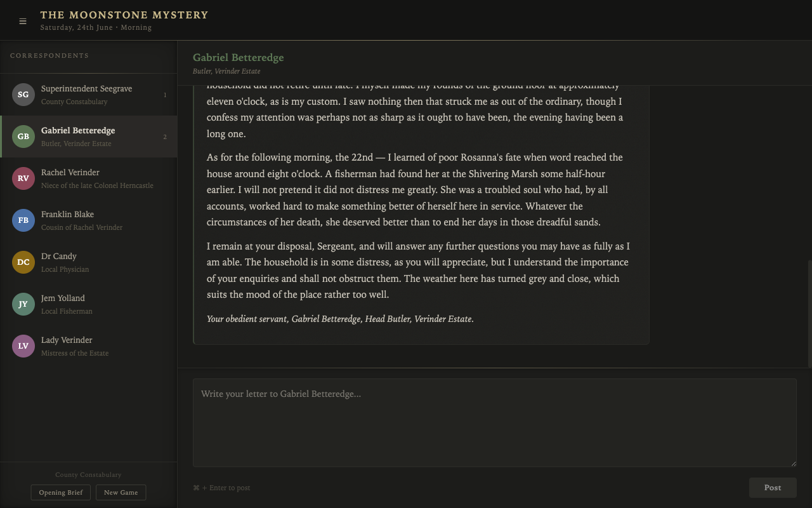Image resolution: width=812 pixels, height=508 pixels.
Task: Click the Opening Brief button
Action: point(61,493)
